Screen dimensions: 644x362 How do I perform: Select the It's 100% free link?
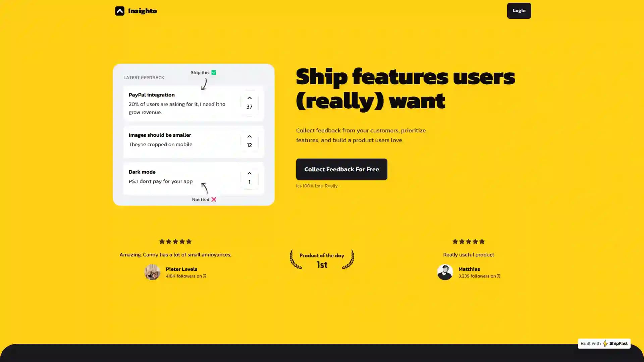click(x=317, y=186)
